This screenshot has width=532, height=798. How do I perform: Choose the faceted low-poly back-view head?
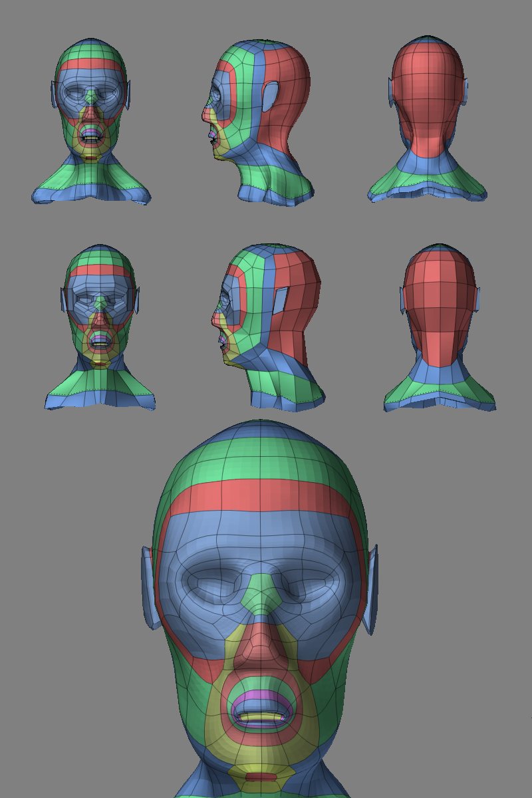click(x=440, y=327)
